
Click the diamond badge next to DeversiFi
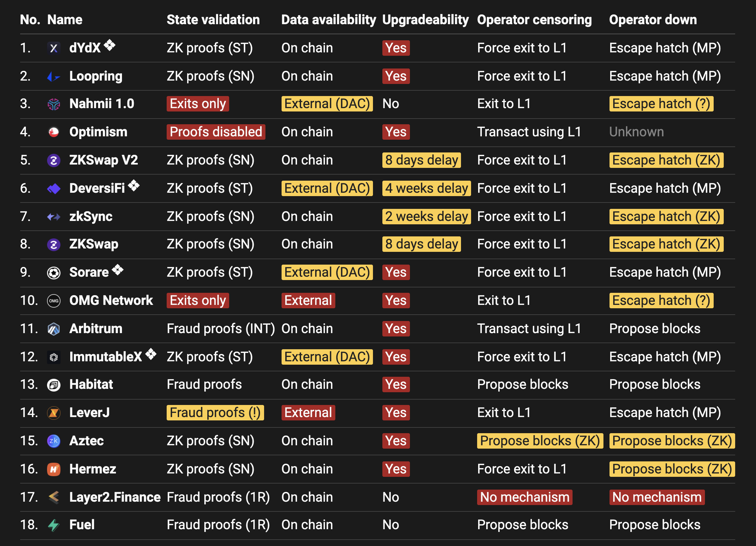point(134,185)
